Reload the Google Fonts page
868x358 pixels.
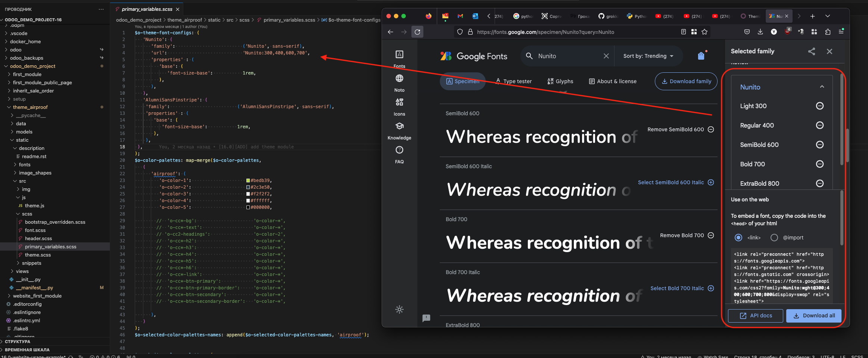[417, 32]
